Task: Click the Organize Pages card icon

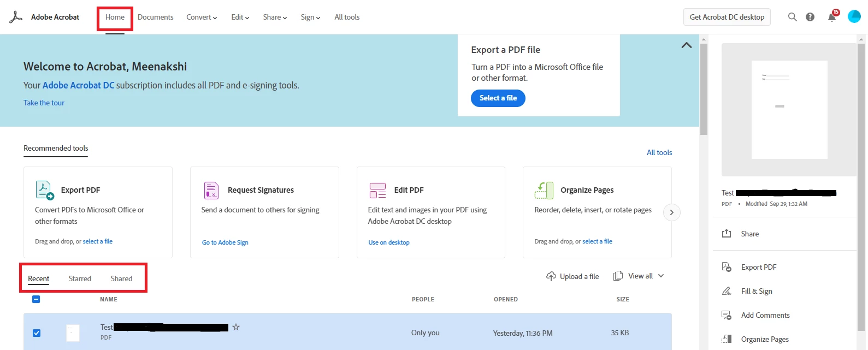Action: [x=544, y=190]
